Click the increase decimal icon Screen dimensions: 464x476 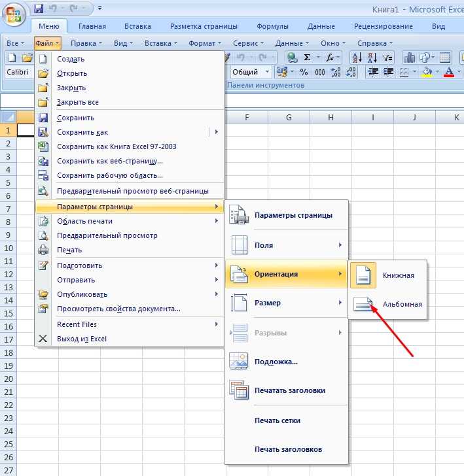point(336,72)
